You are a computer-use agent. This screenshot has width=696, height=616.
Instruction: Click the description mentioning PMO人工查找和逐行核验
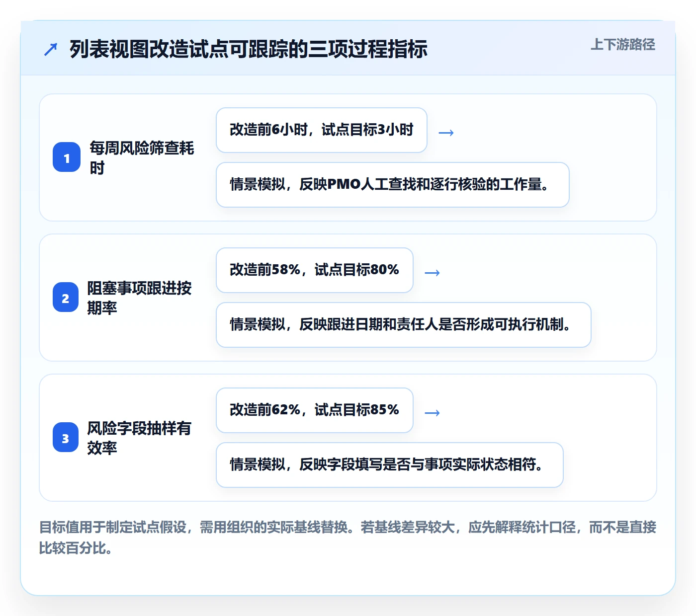click(393, 185)
